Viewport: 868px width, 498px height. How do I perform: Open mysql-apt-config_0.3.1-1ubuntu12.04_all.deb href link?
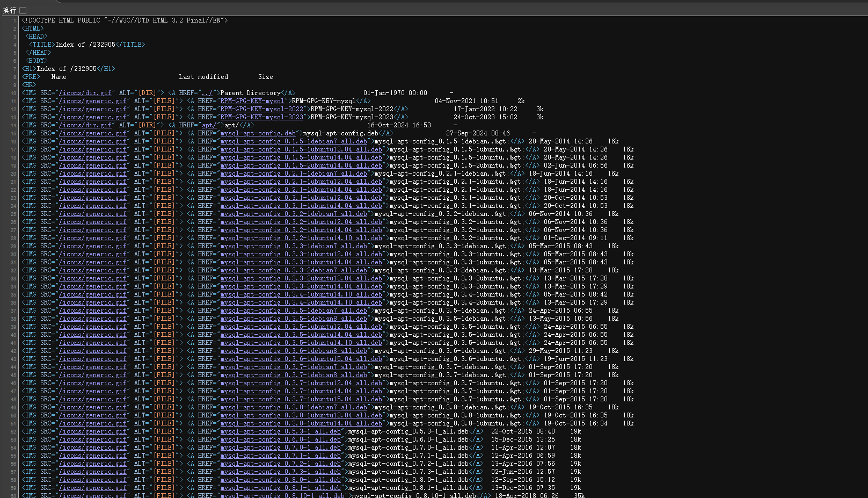tap(301, 198)
